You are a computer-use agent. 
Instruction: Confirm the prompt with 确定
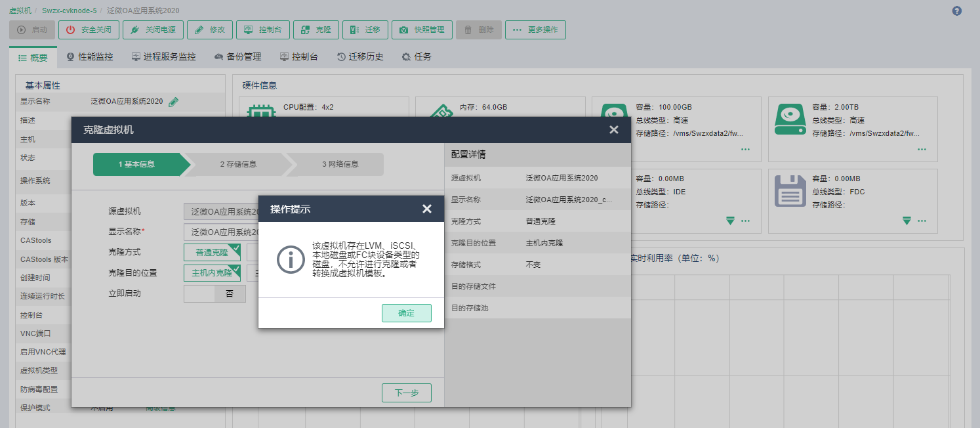pyautogui.click(x=407, y=313)
